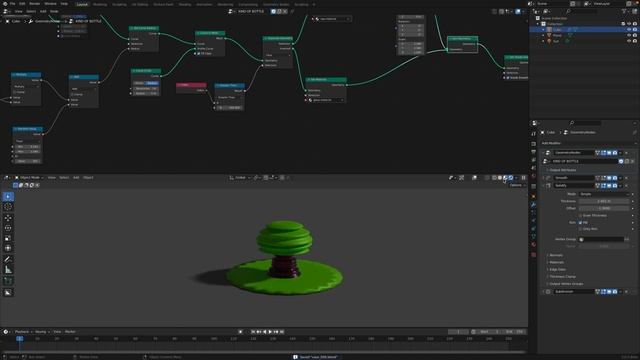Screen dimensions: 640x360
Task: Open the Object Data properties tab
Action: tap(533, 236)
